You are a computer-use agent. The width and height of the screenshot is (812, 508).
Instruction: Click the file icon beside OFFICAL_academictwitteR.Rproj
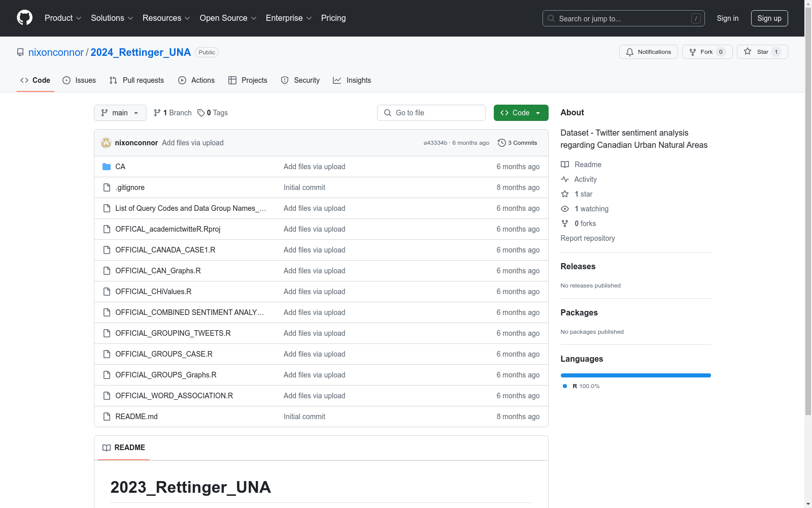(x=107, y=229)
